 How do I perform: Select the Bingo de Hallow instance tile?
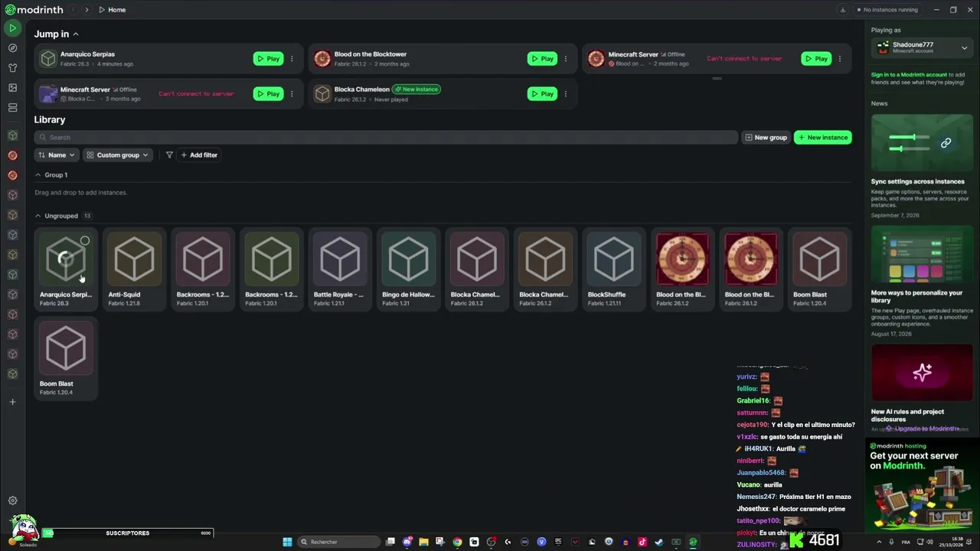tap(408, 269)
